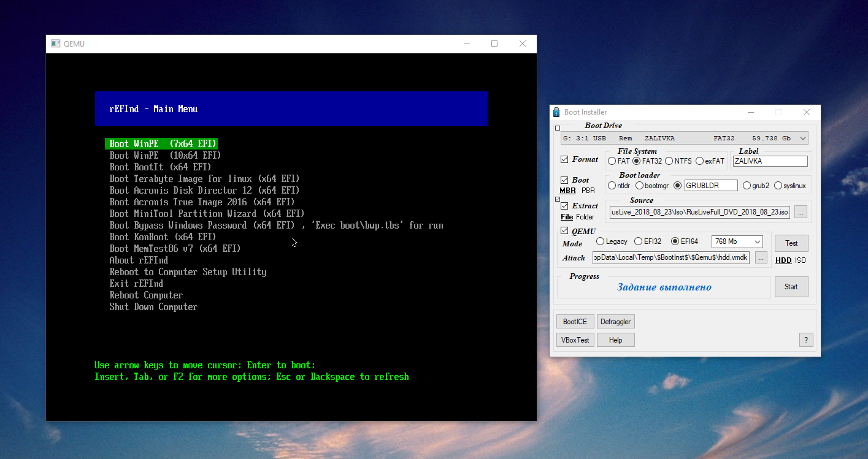The width and height of the screenshot is (868, 459).
Task: Select HDD attach type
Action: (783, 260)
